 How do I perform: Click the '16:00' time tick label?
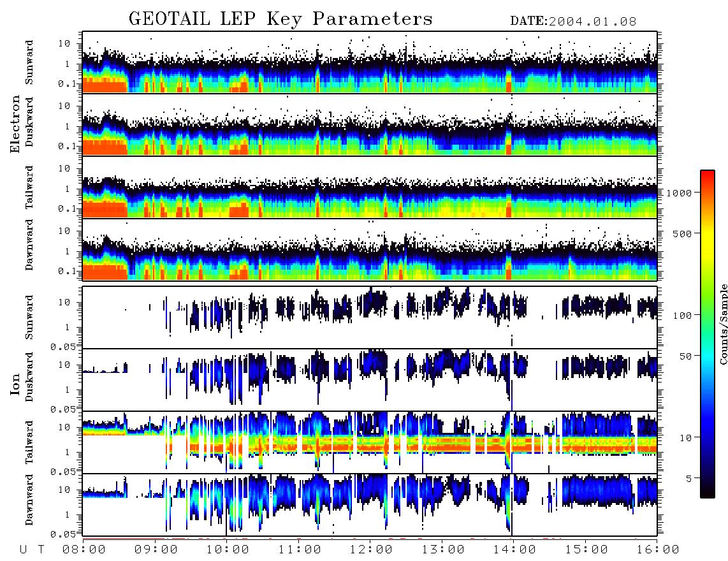658,550
